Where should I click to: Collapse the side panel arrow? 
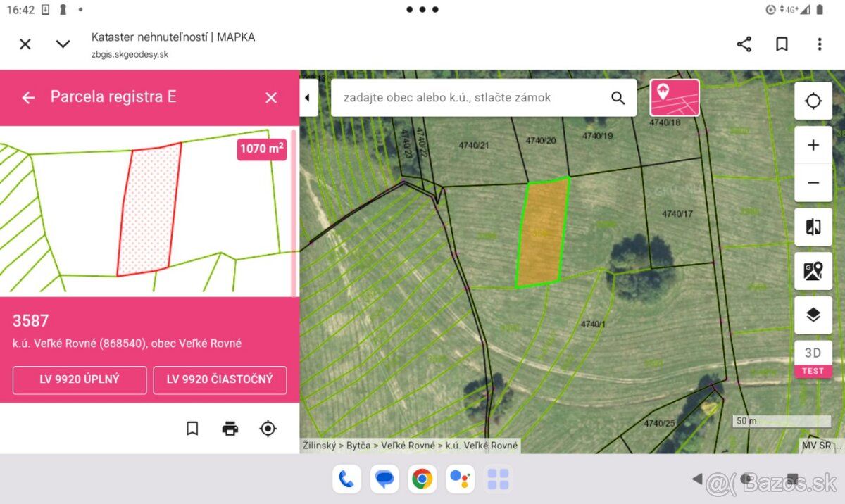(x=308, y=98)
